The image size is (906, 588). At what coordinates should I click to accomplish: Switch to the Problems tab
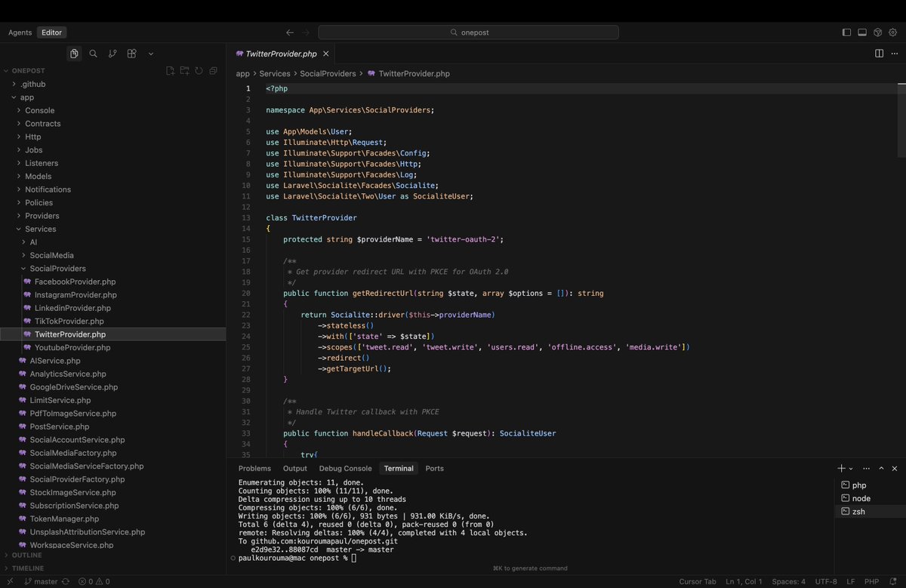coord(254,469)
